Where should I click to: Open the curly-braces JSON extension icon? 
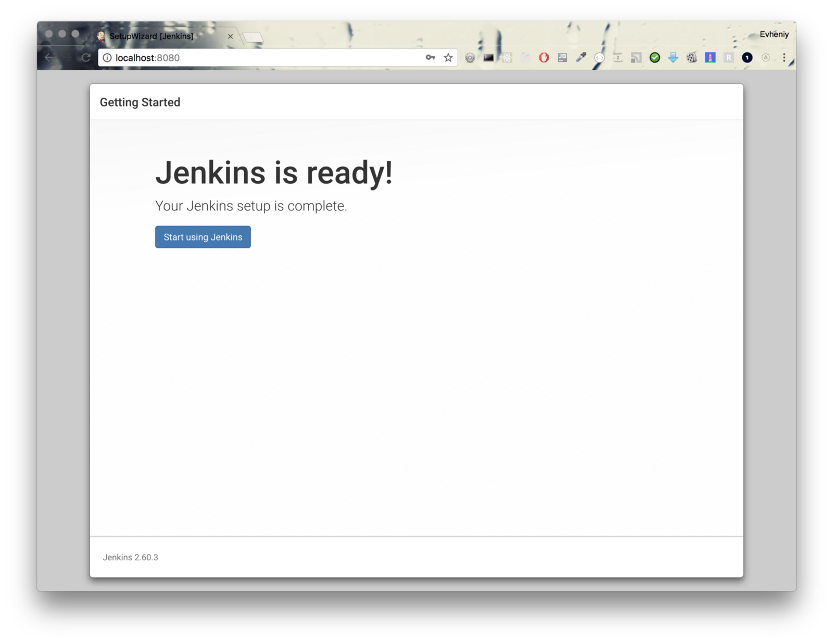click(x=599, y=58)
